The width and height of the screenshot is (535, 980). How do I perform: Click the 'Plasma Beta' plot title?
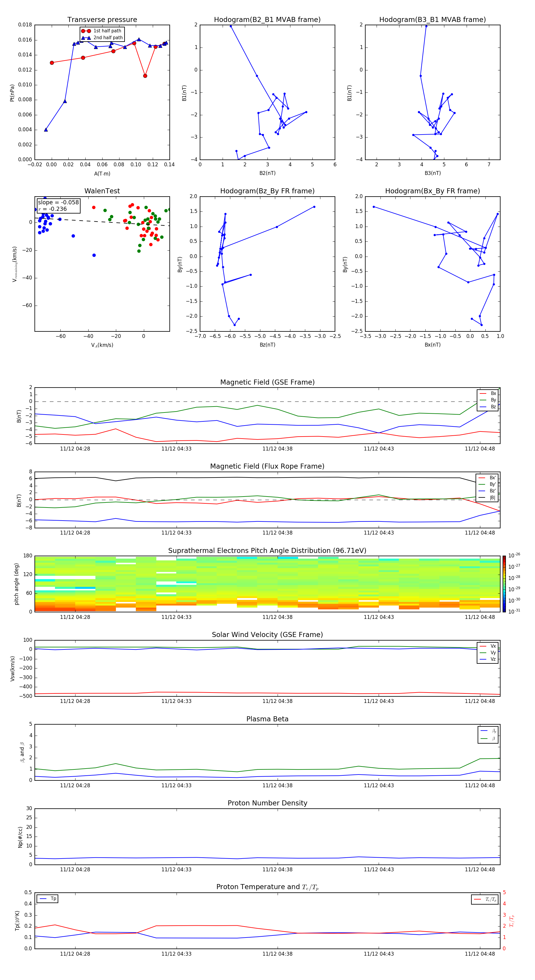[x=267, y=719]
